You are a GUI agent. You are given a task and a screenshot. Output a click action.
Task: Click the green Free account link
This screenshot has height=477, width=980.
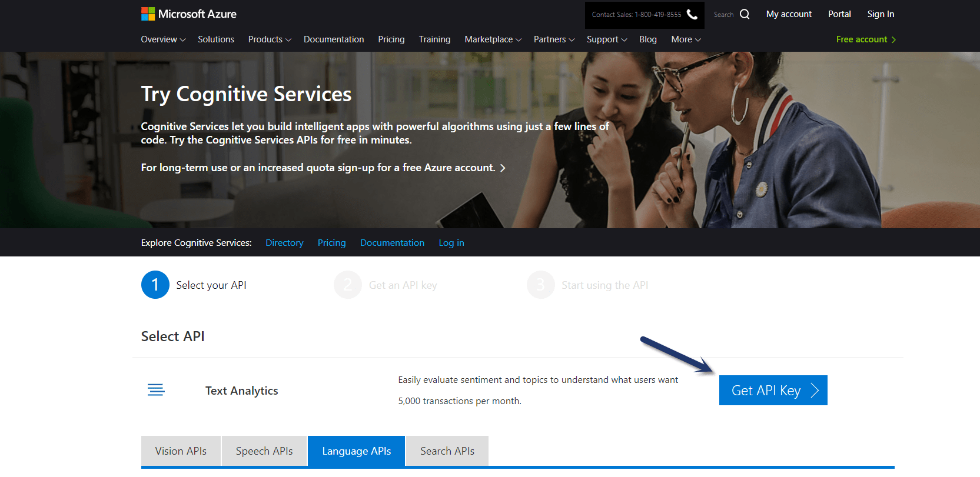click(865, 39)
